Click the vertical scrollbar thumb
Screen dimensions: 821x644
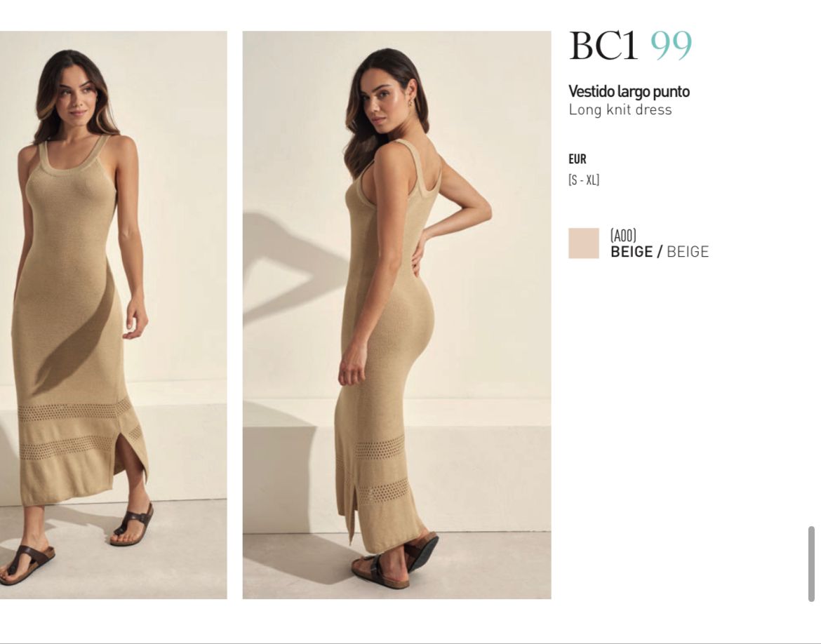[x=812, y=564]
